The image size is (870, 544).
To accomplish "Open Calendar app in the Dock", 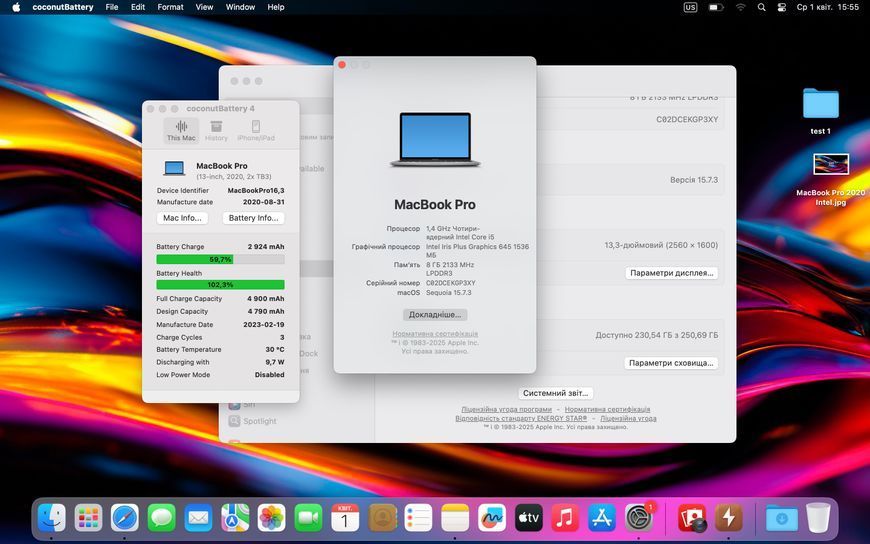I will 345,518.
